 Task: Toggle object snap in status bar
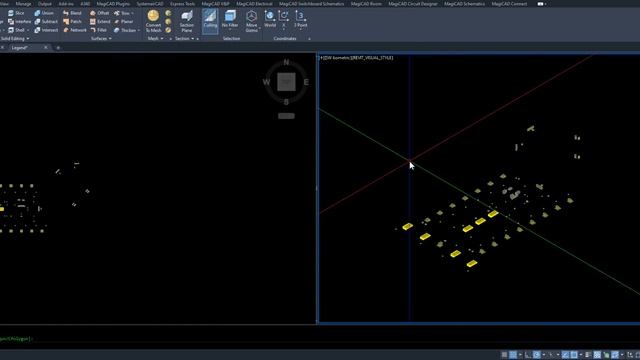click(574, 355)
